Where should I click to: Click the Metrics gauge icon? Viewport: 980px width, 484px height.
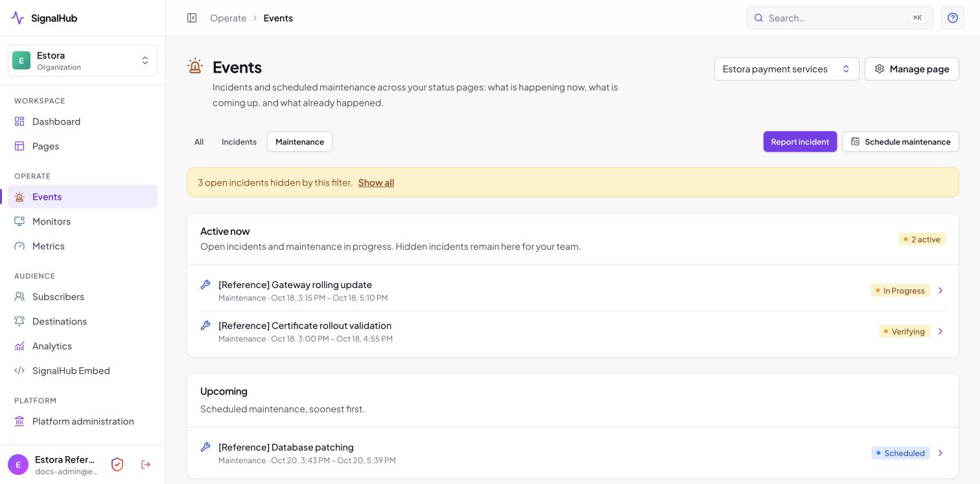[19, 246]
